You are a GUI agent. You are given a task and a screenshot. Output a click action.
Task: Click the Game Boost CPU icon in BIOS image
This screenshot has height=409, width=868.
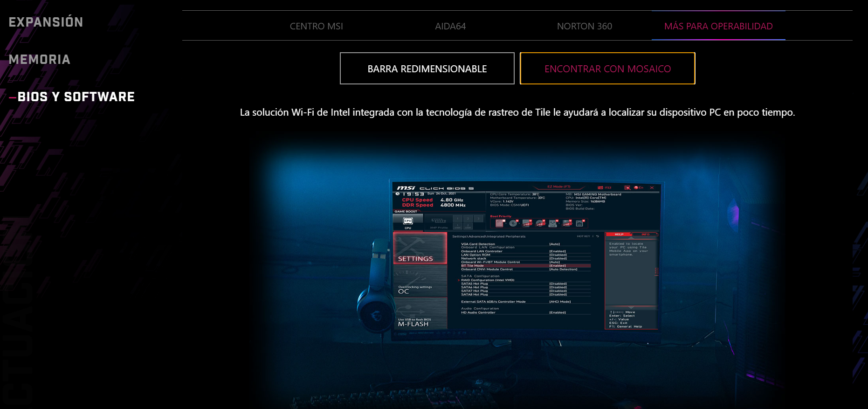(x=408, y=222)
